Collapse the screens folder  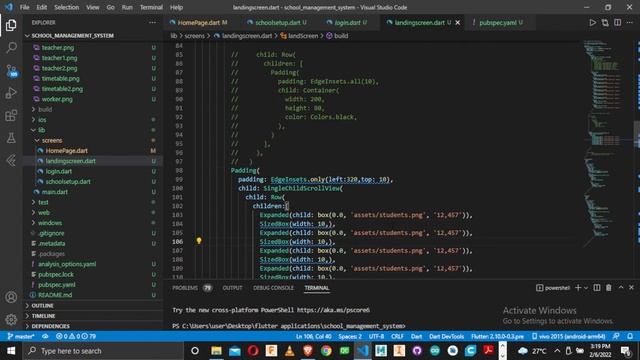(x=93, y=140)
